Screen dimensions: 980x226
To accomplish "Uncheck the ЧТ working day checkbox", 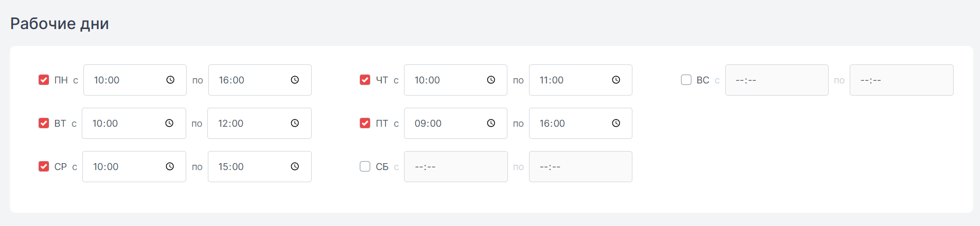I will (x=365, y=80).
